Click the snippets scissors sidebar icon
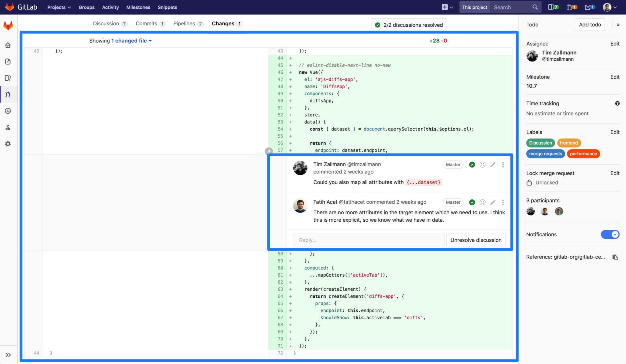This screenshot has height=364, width=626. [8, 127]
